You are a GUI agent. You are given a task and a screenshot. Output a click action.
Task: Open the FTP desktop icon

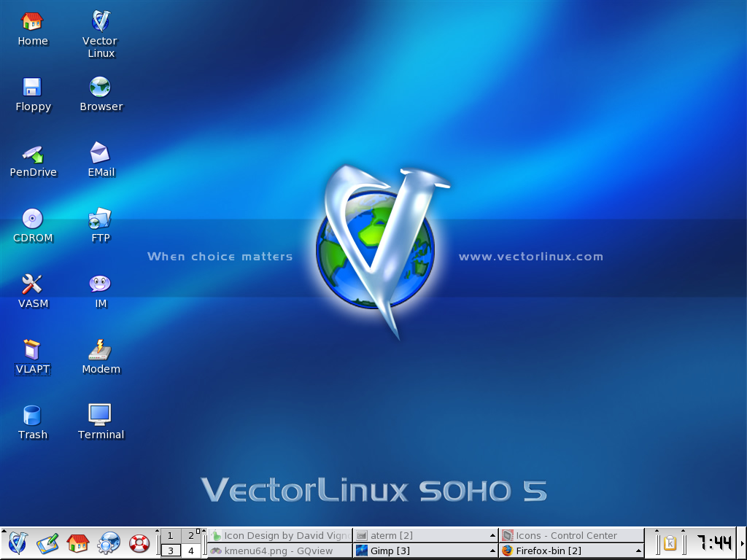click(x=100, y=219)
